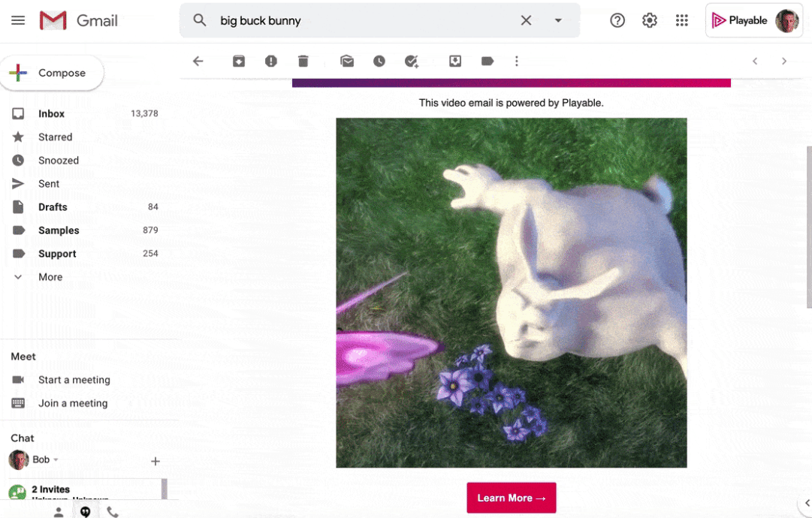Open the main menu hamburger icon

pos(18,20)
